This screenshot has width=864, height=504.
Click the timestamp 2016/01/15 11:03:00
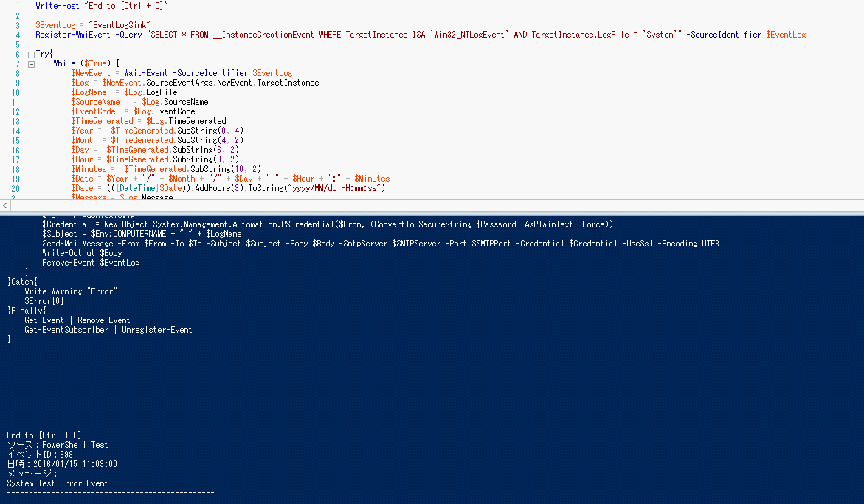pyautogui.click(x=75, y=464)
